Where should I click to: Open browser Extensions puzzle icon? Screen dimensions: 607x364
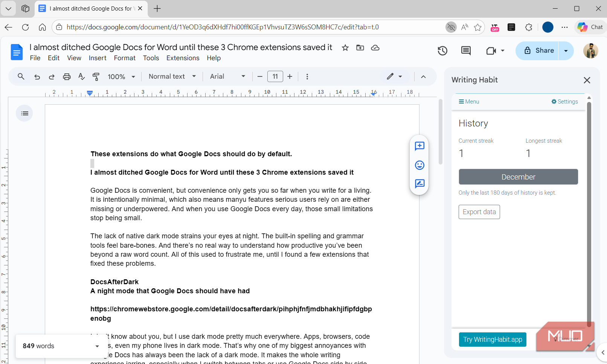pyautogui.click(x=528, y=27)
